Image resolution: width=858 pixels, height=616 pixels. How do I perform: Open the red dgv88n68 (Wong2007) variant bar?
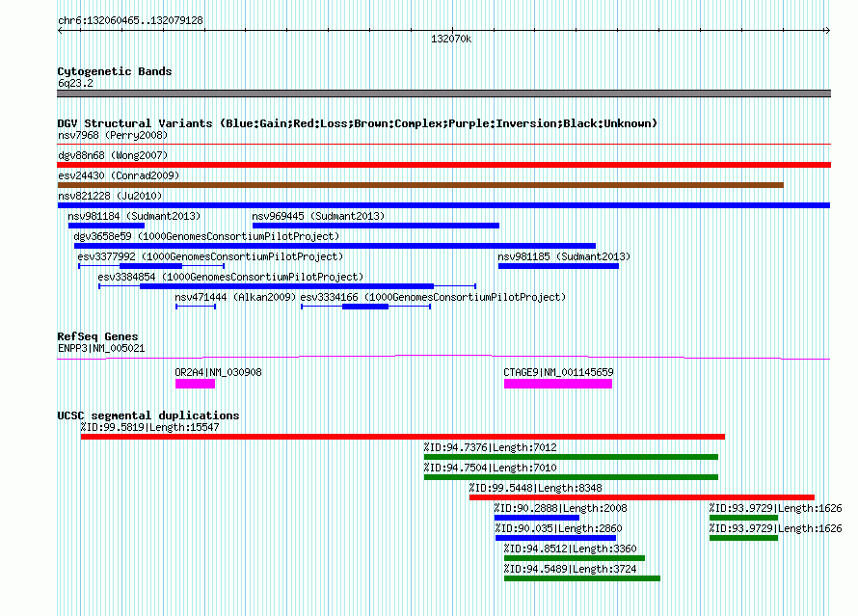[x=443, y=165]
